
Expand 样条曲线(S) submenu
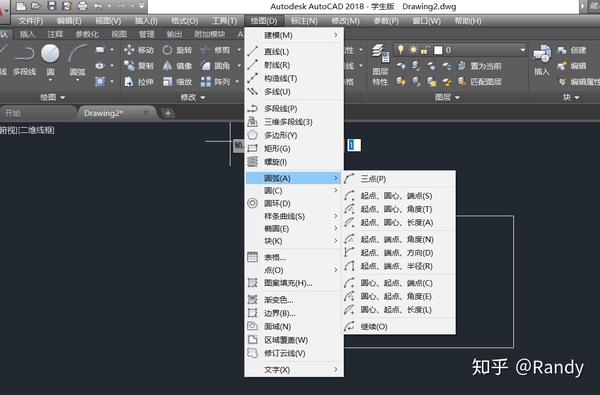293,216
